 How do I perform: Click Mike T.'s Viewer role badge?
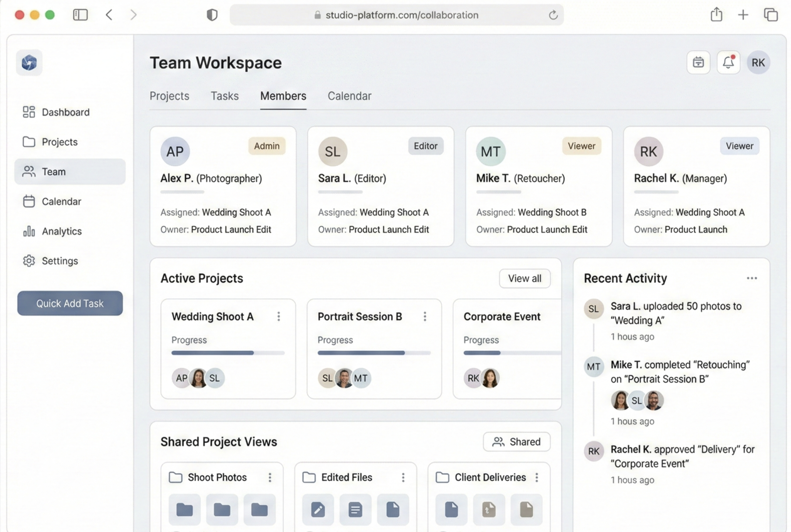[x=581, y=146]
